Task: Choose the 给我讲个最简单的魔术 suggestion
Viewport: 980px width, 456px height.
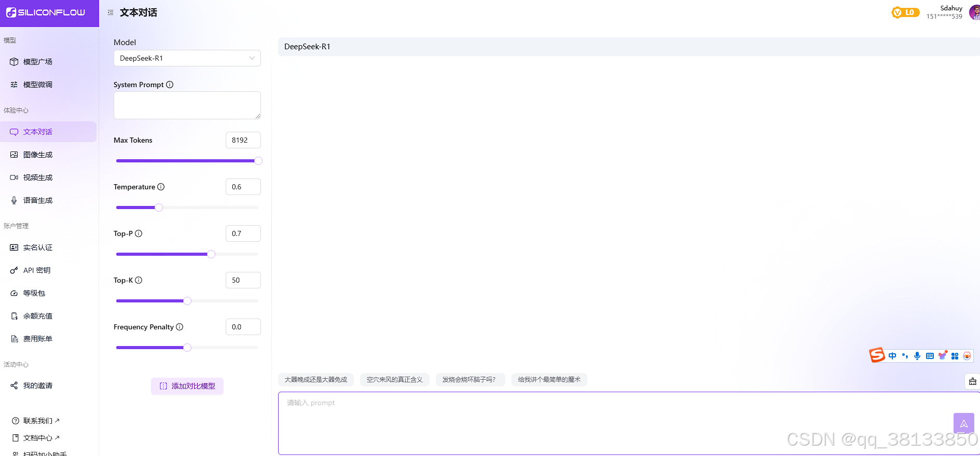Action: click(549, 380)
